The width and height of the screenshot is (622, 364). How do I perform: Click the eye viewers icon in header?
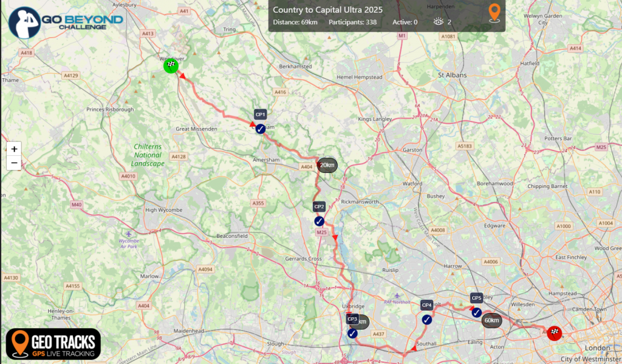tap(439, 22)
